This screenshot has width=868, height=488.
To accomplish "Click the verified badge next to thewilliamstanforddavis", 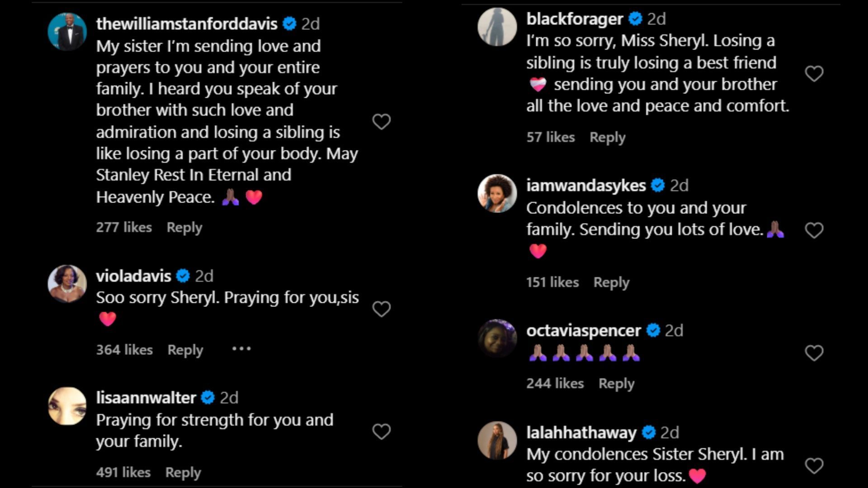I will (x=289, y=24).
